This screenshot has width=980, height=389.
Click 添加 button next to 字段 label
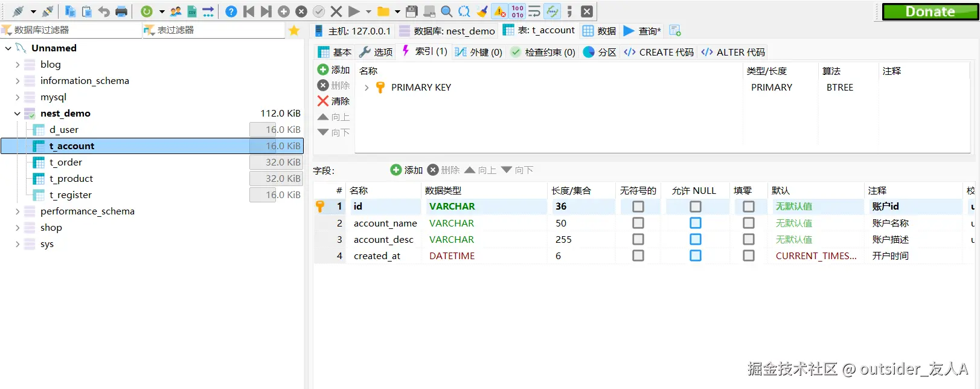click(x=406, y=170)
